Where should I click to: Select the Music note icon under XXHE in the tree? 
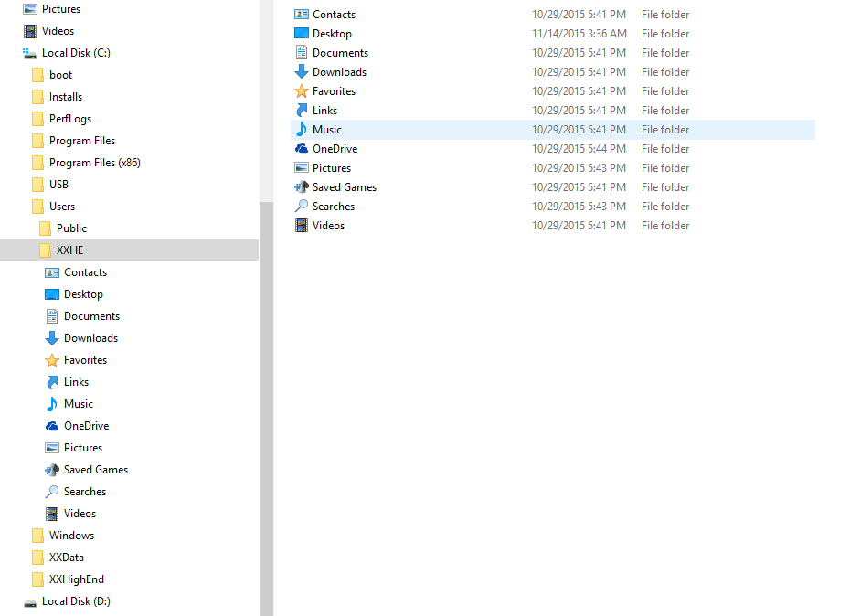click(52, 404)
